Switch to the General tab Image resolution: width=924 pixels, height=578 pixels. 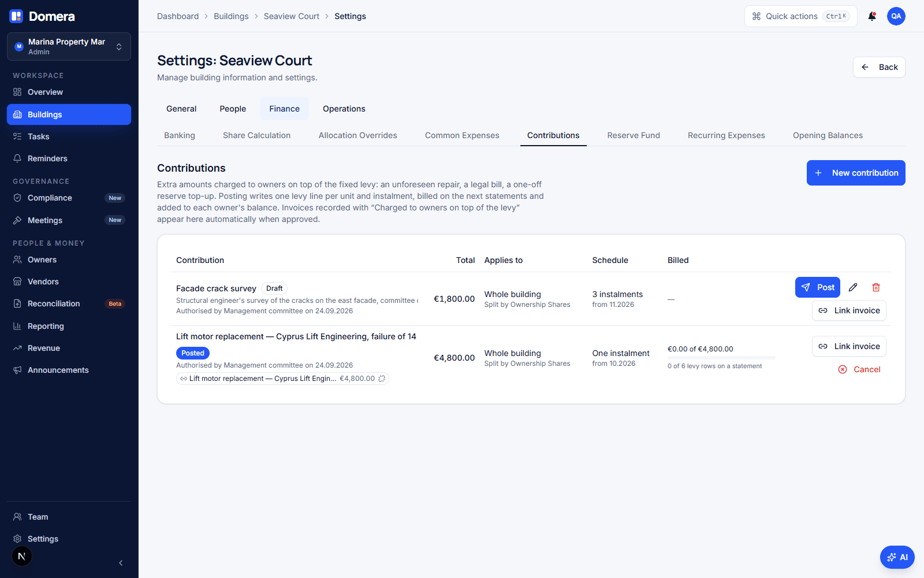[181, 109]
